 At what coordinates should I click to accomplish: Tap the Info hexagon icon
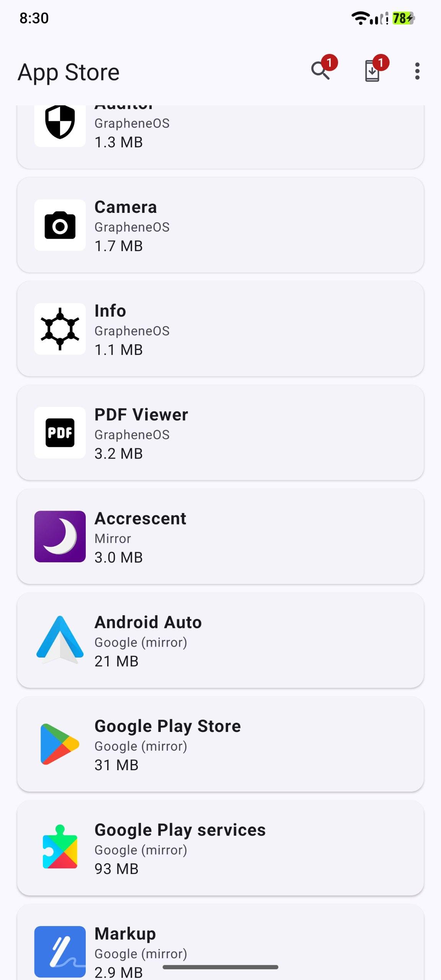pos(60,329)
